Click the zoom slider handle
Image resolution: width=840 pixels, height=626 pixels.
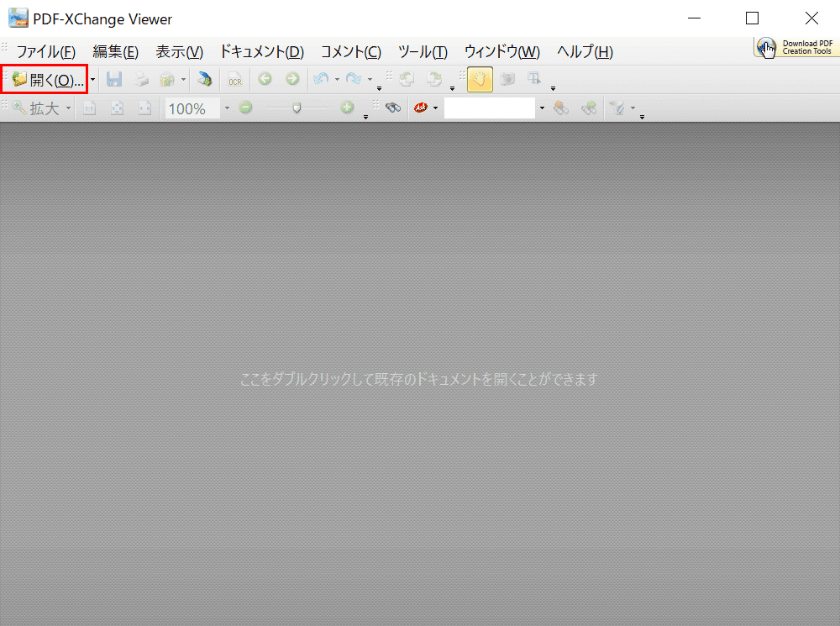(297, 108)
